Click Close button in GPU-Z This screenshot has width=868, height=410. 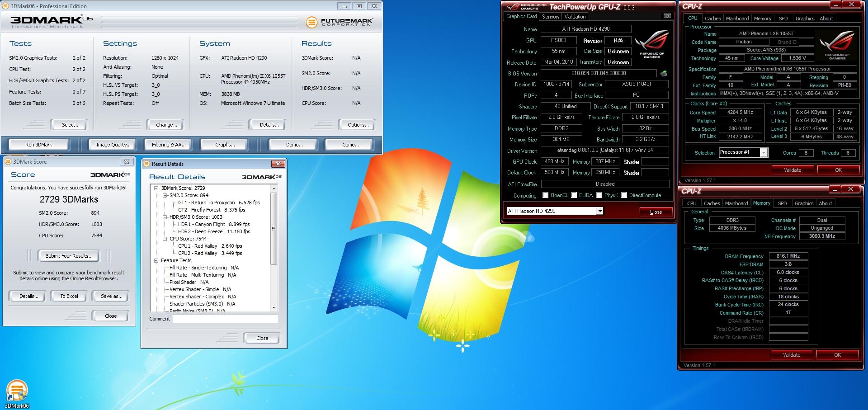(x=656, y=212)
